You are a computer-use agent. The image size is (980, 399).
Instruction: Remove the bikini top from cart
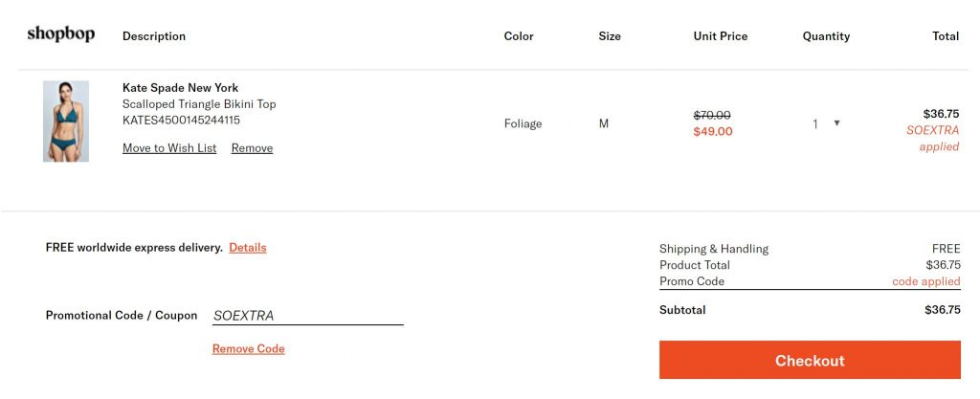(252, 148)
